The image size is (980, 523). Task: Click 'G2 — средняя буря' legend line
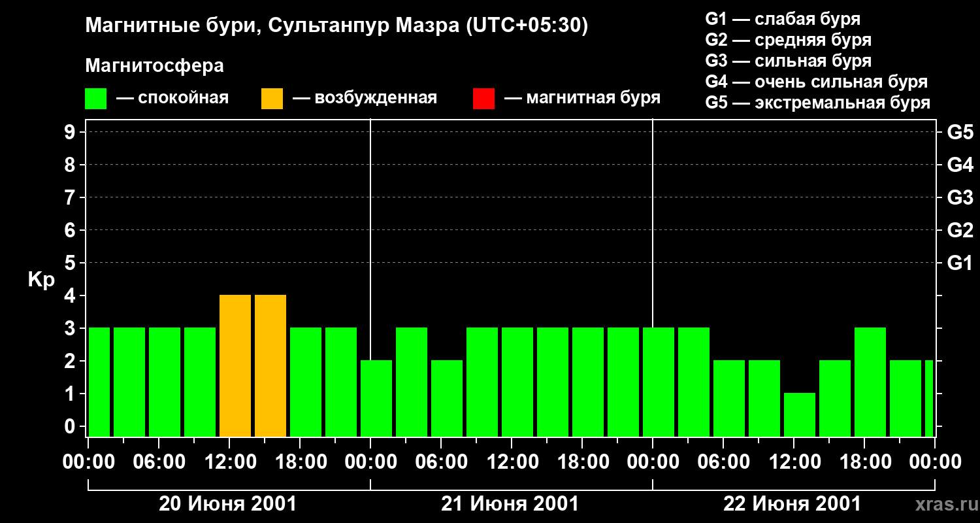[789, 40]
